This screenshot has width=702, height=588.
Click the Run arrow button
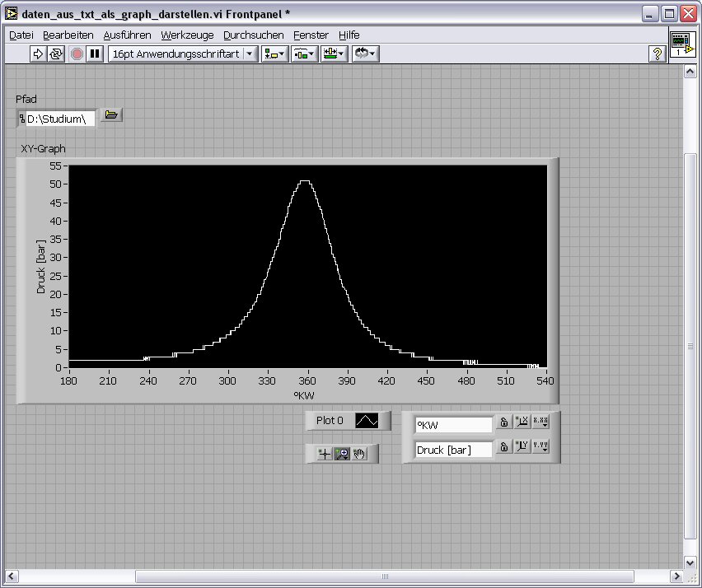pyautogui.click(x=38, y=54)
